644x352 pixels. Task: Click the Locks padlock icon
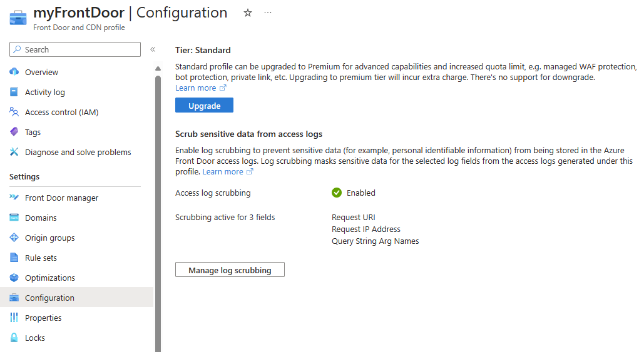[x=14, y=338]
